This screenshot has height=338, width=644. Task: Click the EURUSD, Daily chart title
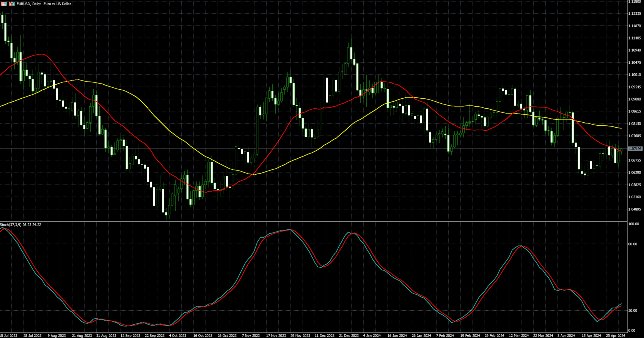pos(44,4)
